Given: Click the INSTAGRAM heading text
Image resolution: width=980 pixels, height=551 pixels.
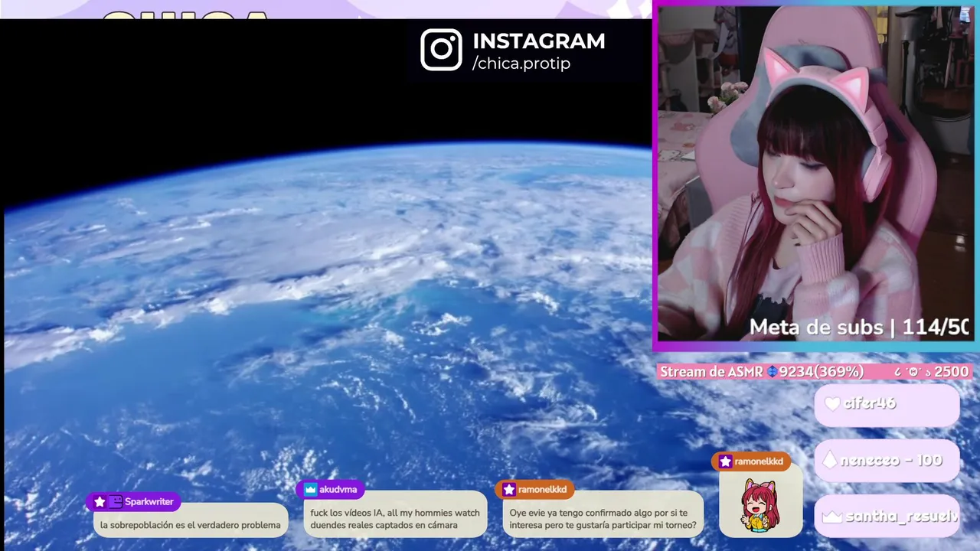Looking at the screenshot, I should coord(539,41).
